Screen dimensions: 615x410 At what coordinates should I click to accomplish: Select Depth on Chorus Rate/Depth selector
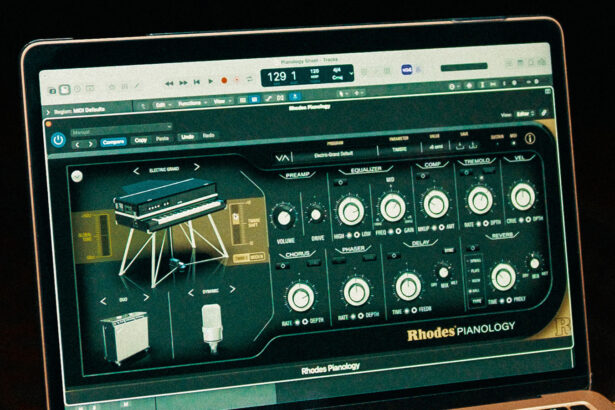coord(305,322)
